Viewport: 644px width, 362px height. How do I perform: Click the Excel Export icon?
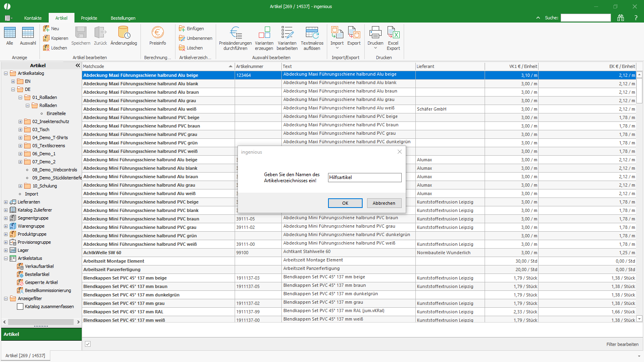pos(393,33)
